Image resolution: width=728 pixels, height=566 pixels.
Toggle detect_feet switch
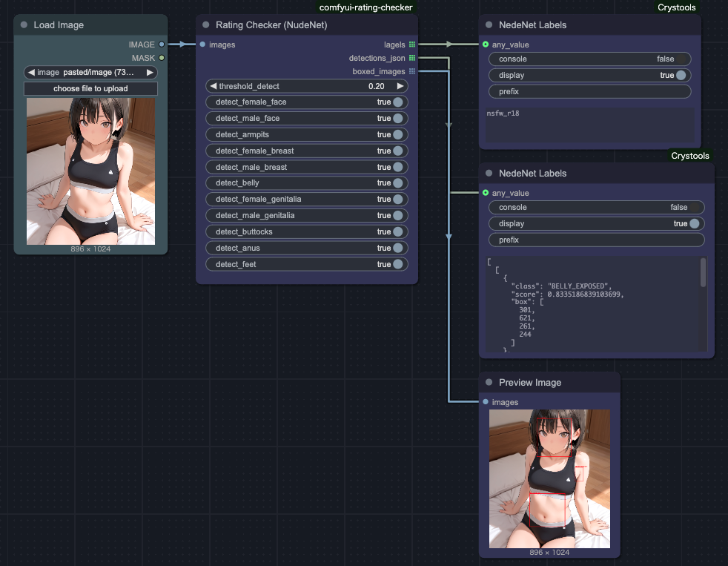398,264
